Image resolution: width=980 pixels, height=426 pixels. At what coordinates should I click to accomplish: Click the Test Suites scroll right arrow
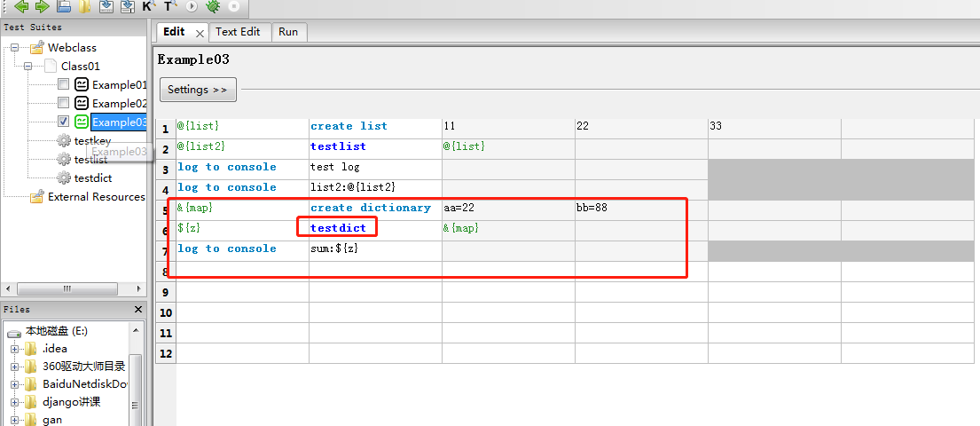tap(139, 288)
